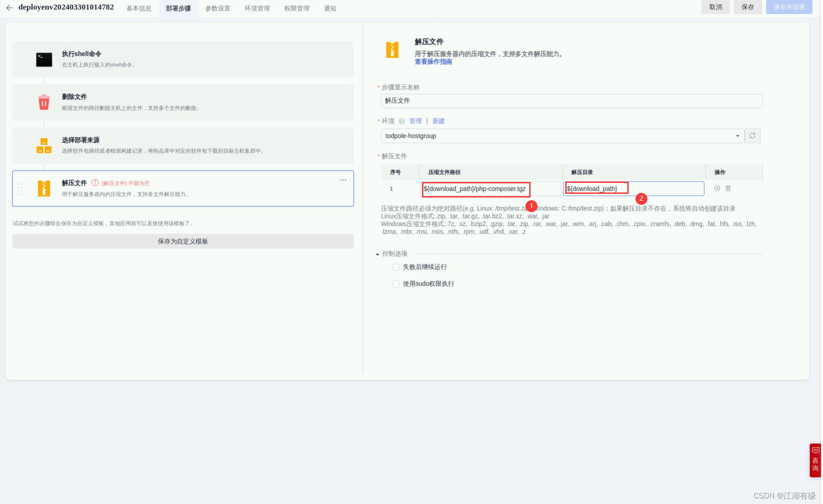Enable 失败后继续运行 checkbox
Screen dimensions: 823x504
[396, 267]
